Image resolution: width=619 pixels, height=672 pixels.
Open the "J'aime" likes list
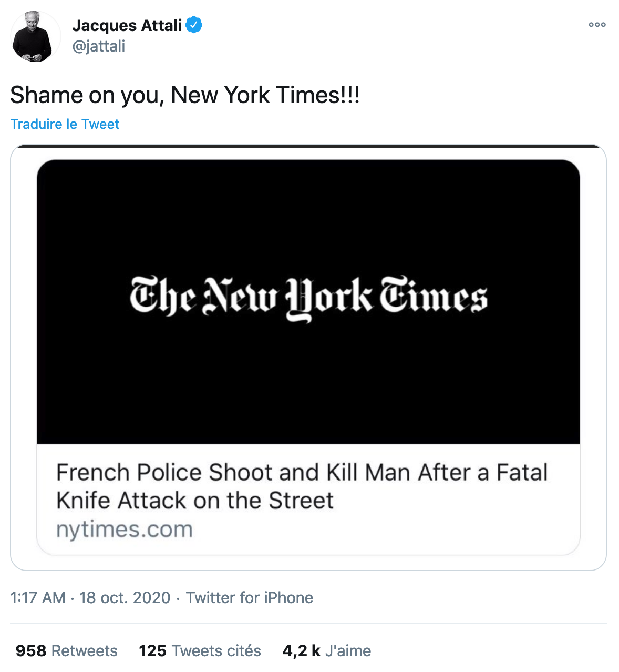(348, 651)
